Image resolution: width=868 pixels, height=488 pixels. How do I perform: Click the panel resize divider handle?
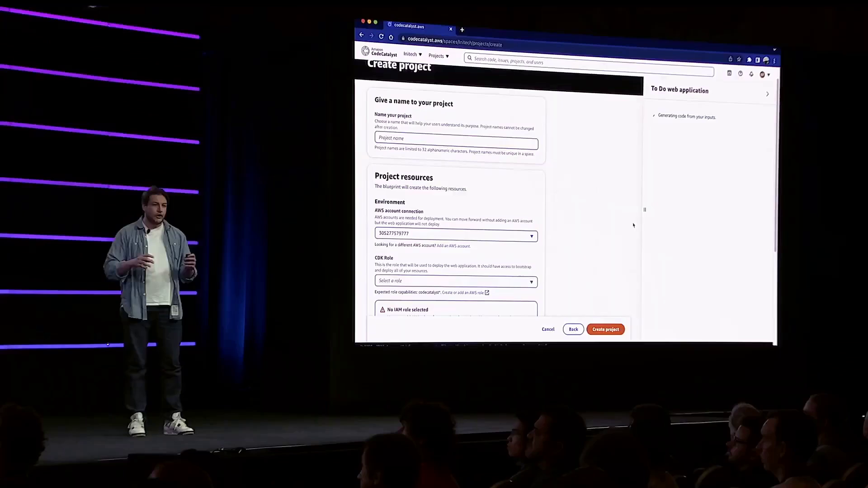click(x=645, y=210)
